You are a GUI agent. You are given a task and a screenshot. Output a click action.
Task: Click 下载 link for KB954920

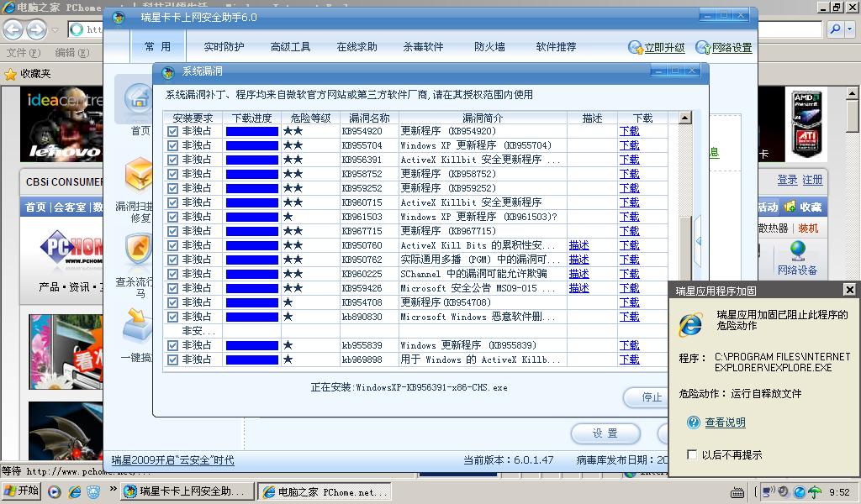point(629,131)
